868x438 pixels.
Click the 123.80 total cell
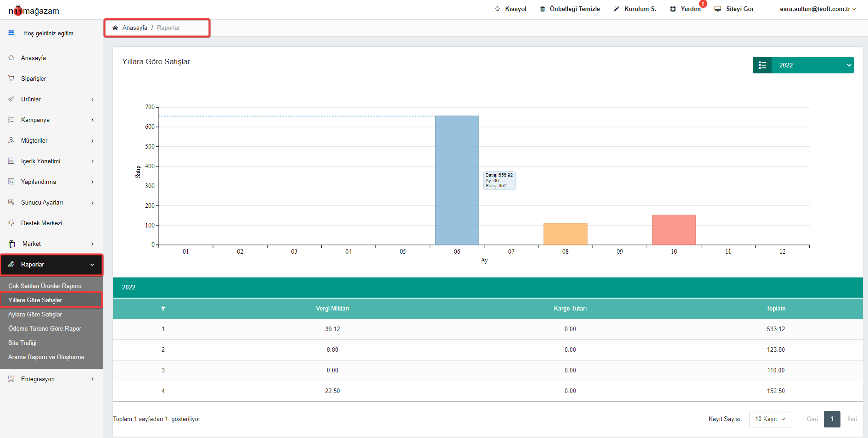point(776,350)
